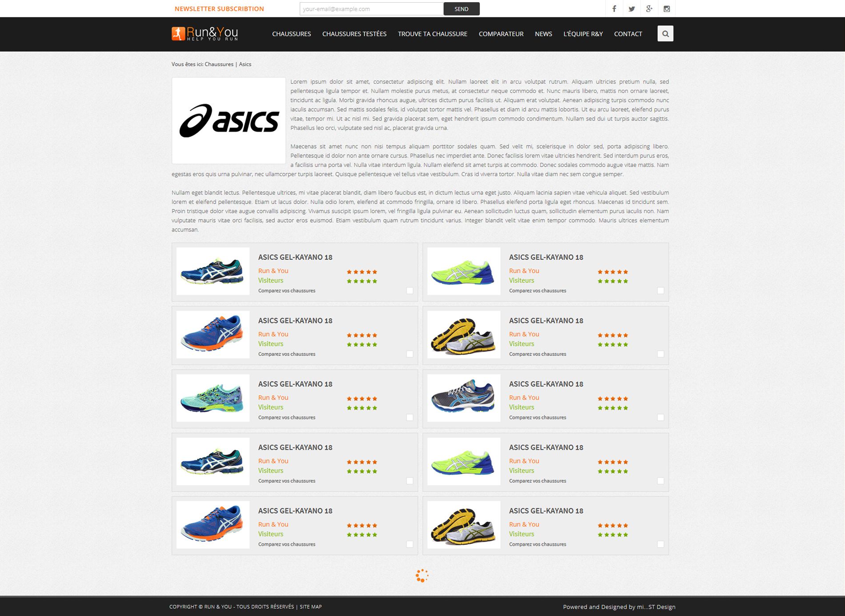Focus the newsletter email input field

[x=371, y=8]
